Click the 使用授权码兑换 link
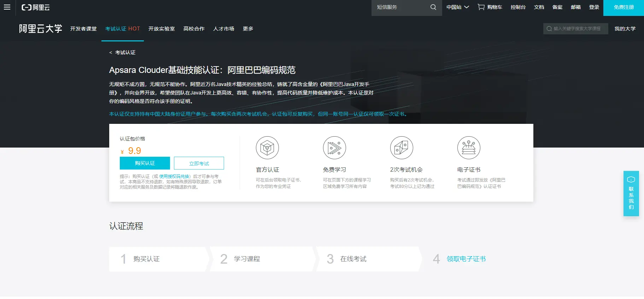Screen dimensions: 644x299 click(x=174, y=176)
